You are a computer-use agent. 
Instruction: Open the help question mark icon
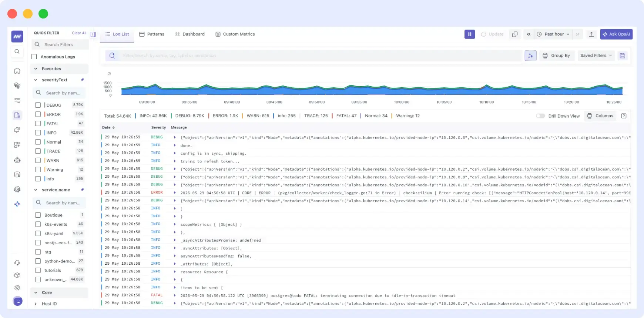point(624,116)
